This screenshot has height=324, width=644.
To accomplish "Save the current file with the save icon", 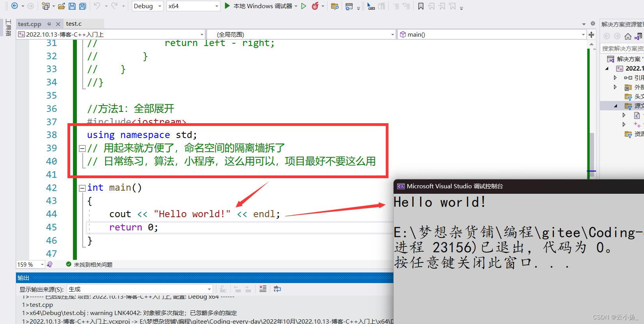I will pyautogui.click(x=72, y=6).
